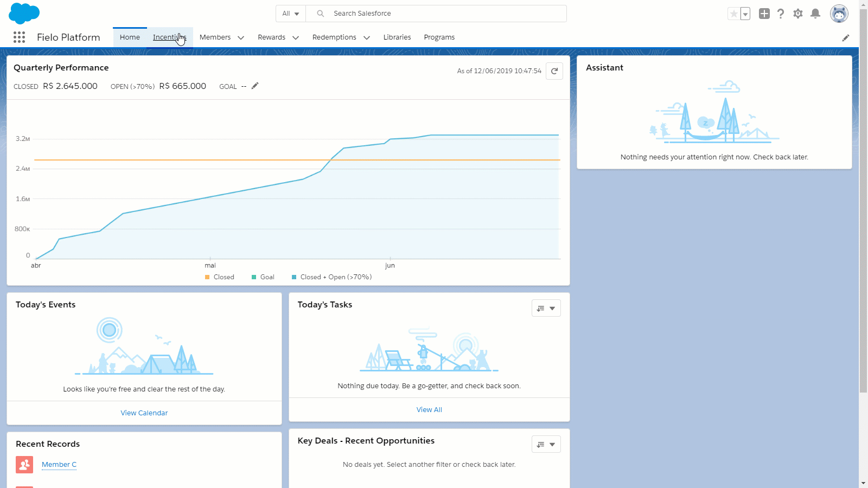Click the Today's Events heading
This screenshot has height=488, width=868.
tap(46, 305)
